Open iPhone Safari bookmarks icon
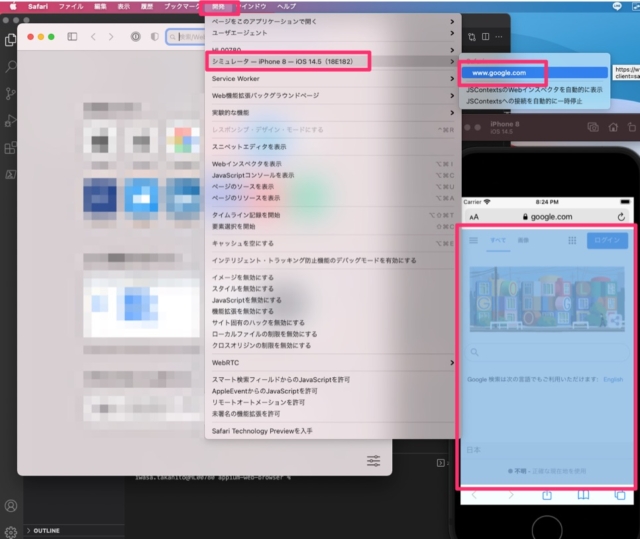640x539 pixels. [x=583, y=495]
